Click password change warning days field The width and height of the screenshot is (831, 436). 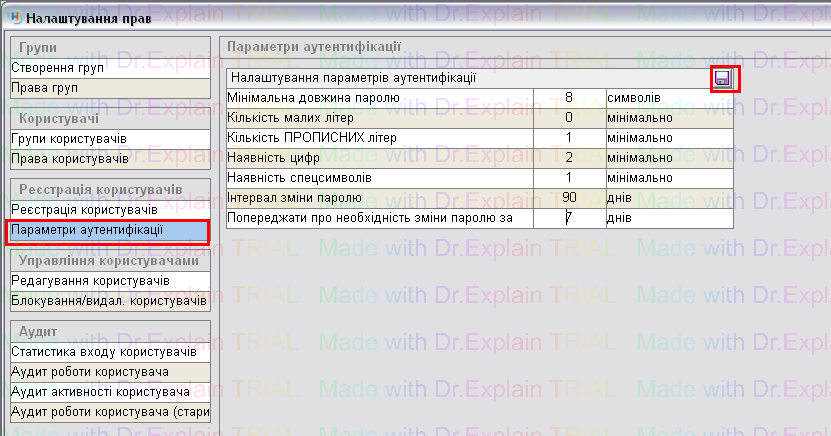point(568,218)
